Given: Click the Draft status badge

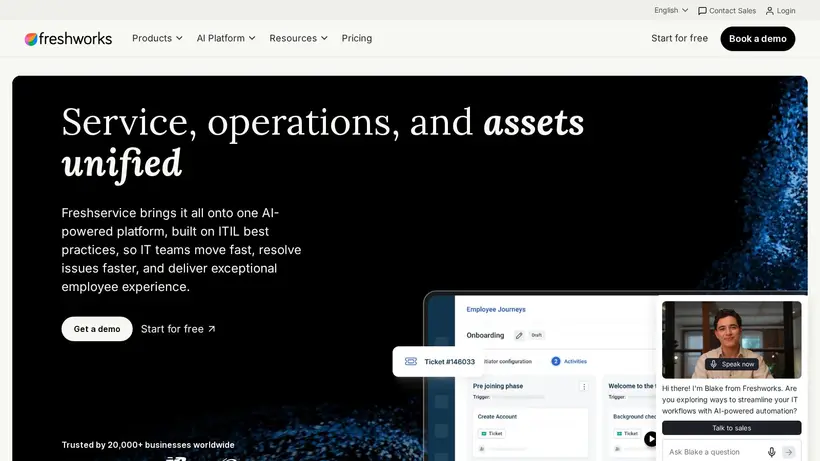Looking at the screenshot, I should (537, 335).
